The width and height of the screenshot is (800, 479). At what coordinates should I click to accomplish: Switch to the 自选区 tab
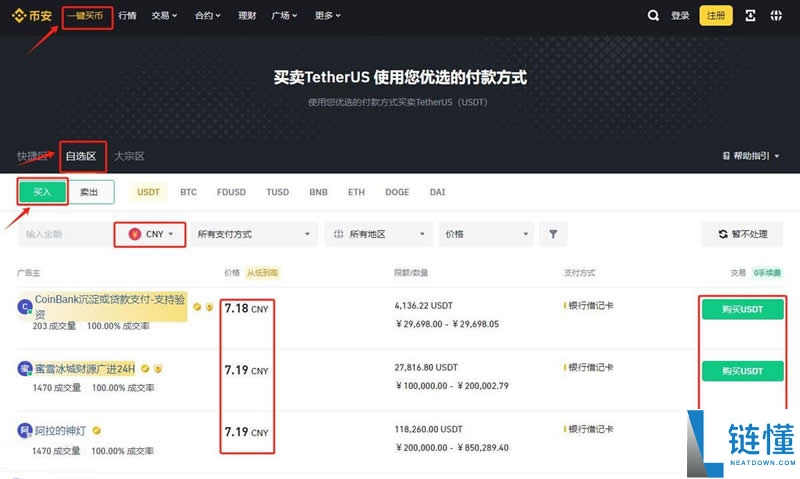tap(81, 156)
